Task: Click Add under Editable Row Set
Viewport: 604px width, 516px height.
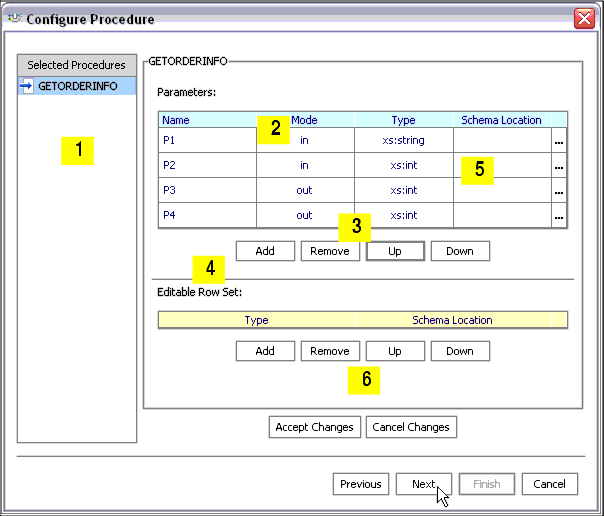Action: tap(265, 351)
